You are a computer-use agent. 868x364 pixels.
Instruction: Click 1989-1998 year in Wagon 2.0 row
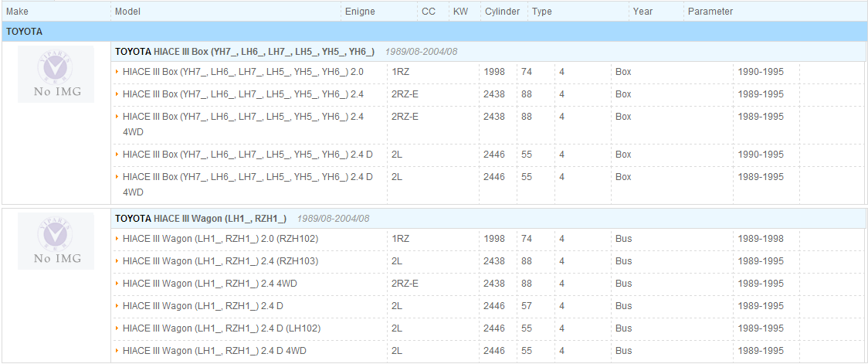click(x=761, y=238)
